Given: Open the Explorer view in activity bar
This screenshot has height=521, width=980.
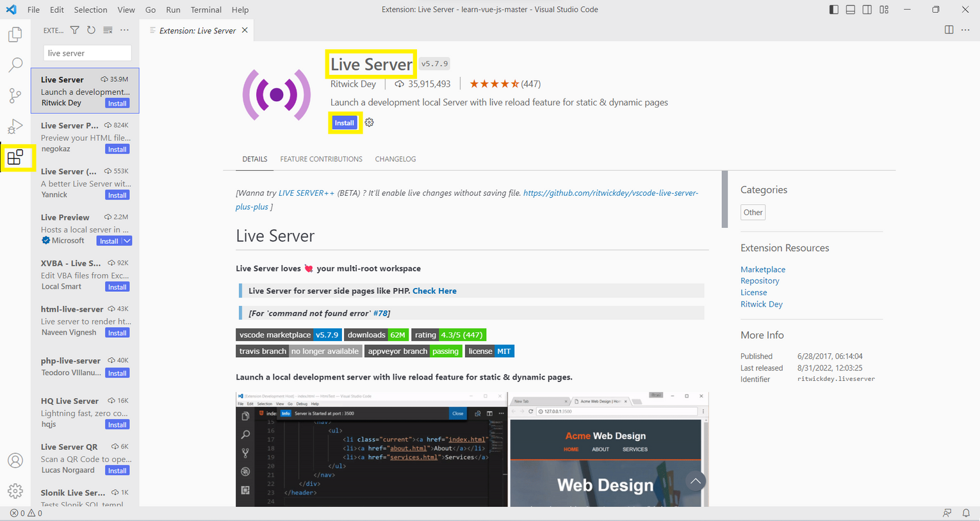Looking at the screenshot, I should [15, 34].
